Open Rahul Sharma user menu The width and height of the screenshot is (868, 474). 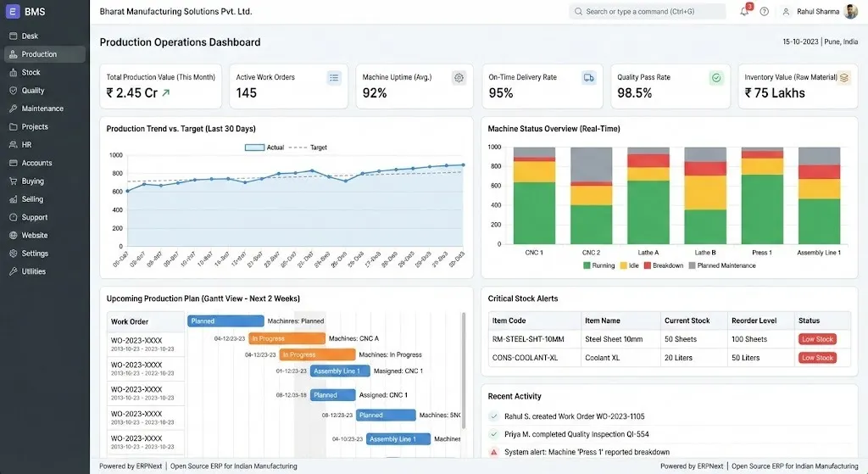click(x=820, y=11)
